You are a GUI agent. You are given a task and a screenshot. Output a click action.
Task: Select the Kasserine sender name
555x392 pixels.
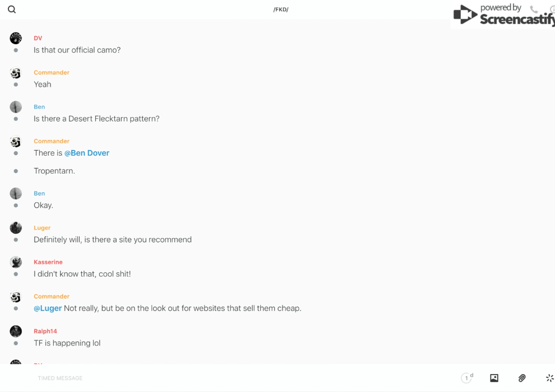(48, 262)
